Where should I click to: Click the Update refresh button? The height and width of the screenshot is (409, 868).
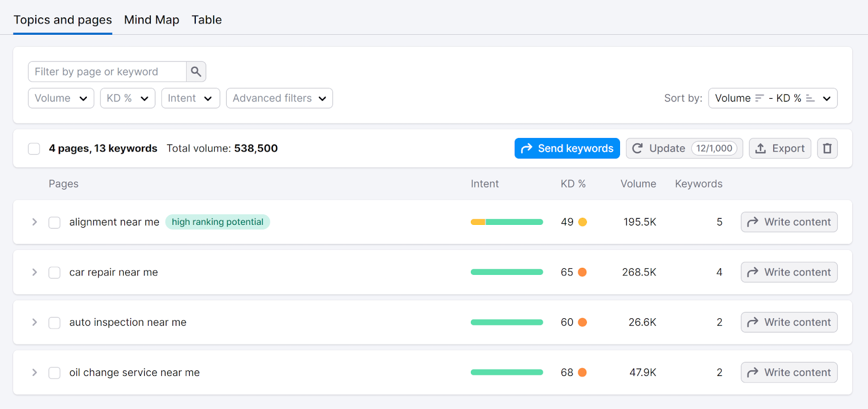click(x=684, y=148)
